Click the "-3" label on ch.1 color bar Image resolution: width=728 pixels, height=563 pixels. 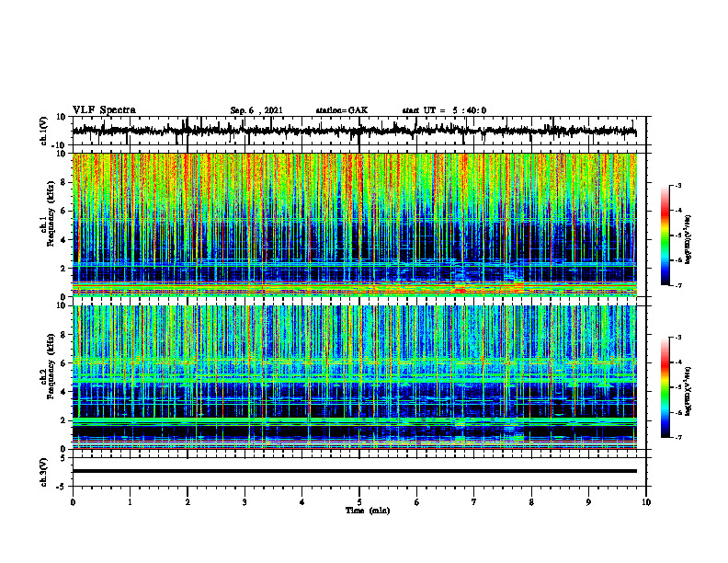(x=677, y=185)
